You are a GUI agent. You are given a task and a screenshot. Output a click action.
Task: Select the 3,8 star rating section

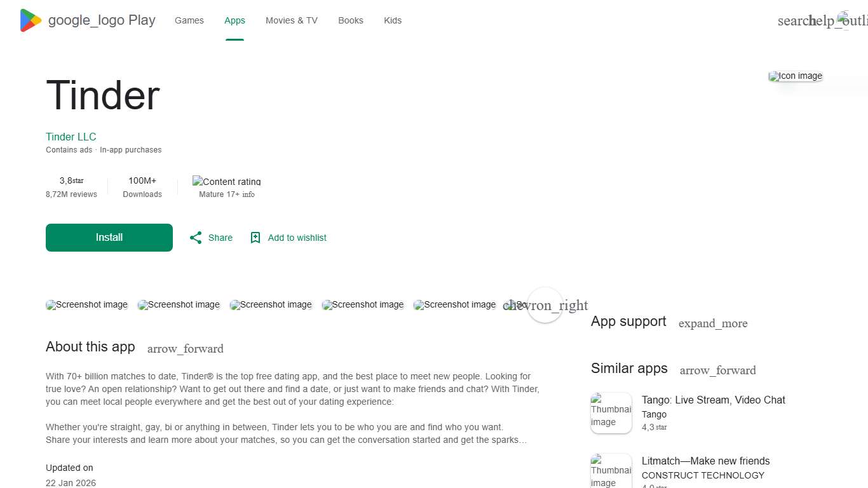(71, 187)
